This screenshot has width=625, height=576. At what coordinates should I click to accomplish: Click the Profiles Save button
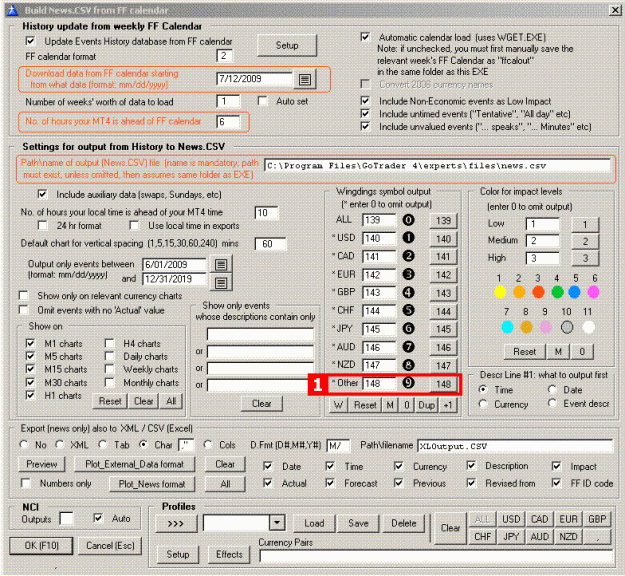(x=358, y=523)
